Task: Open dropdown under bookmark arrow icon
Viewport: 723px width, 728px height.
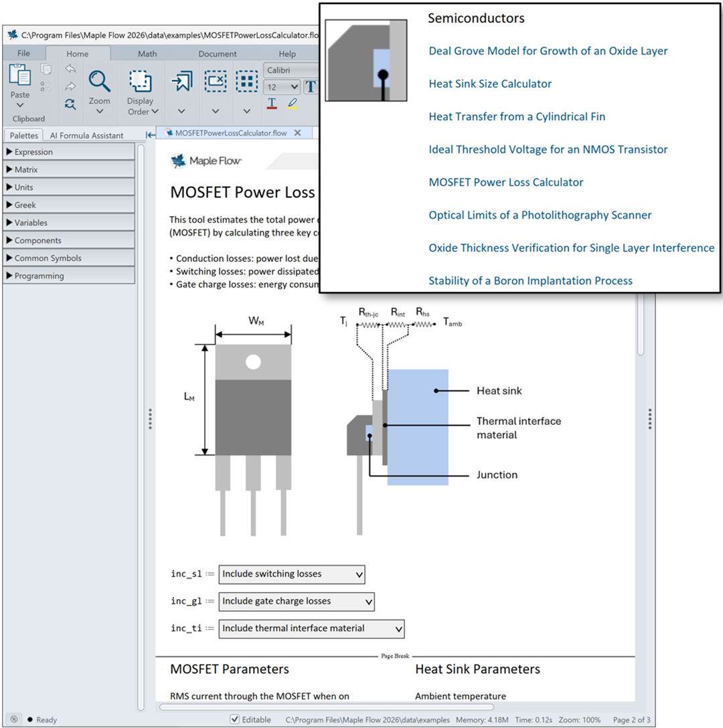Action: tap(181, 112)
